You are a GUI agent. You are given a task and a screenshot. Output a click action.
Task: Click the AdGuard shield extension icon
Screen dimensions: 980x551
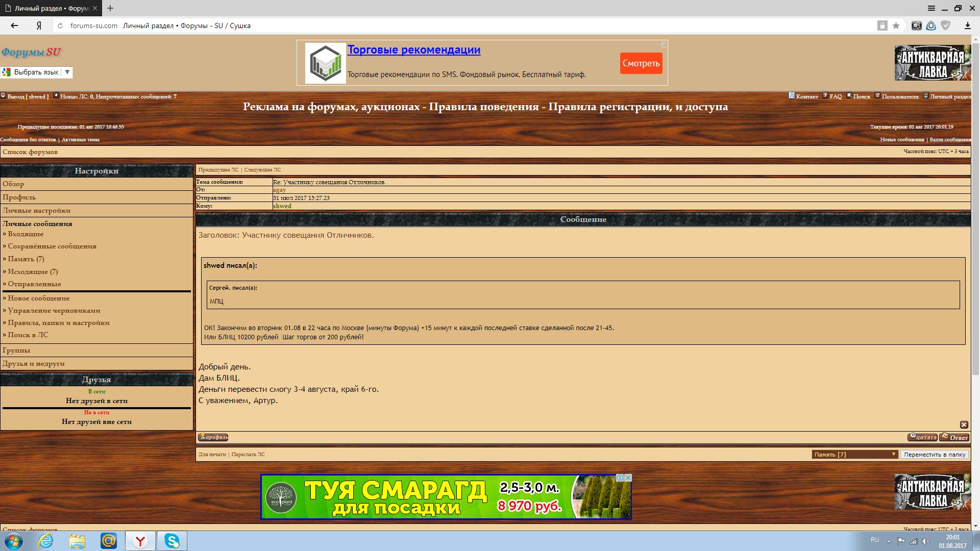pyautogui.click(x=946, y=26)
